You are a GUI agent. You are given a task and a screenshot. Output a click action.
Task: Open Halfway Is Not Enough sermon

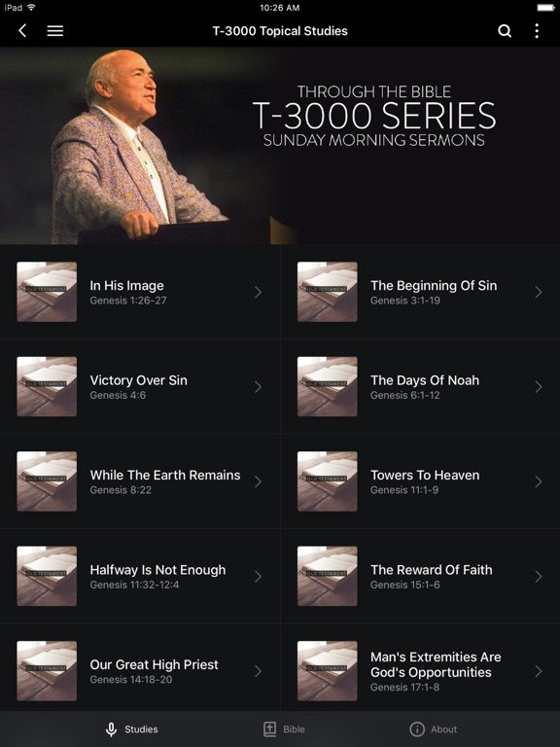pyautogui.click(x=140, y=576)
